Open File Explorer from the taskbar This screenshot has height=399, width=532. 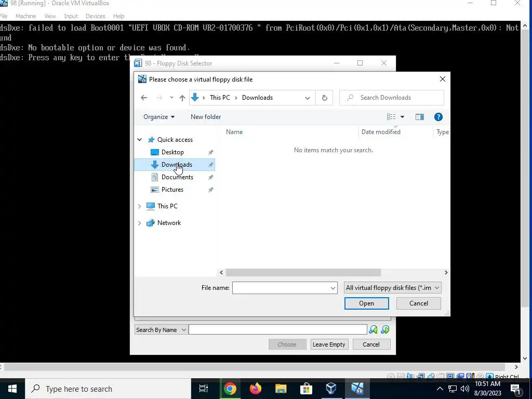tap(281, 389)
